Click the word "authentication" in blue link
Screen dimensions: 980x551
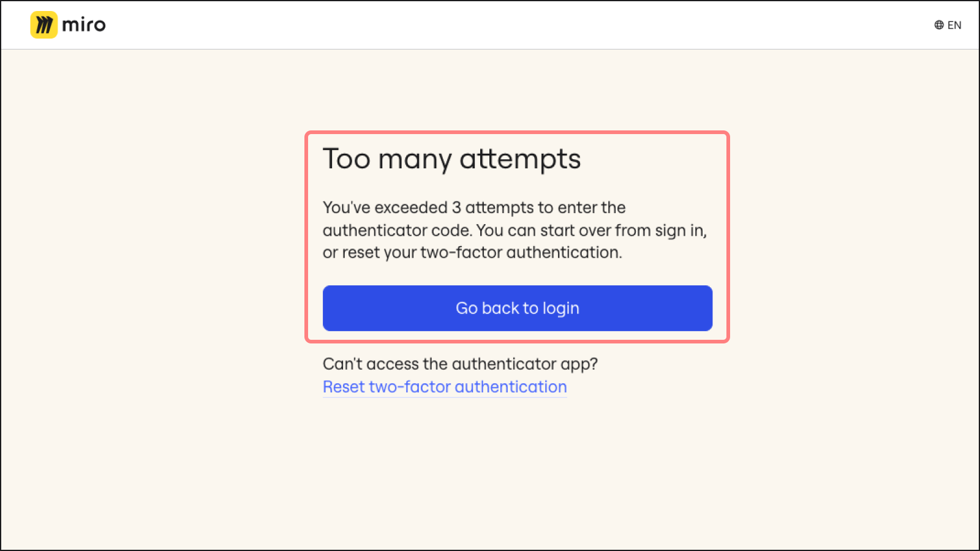(x=510, y=387)
